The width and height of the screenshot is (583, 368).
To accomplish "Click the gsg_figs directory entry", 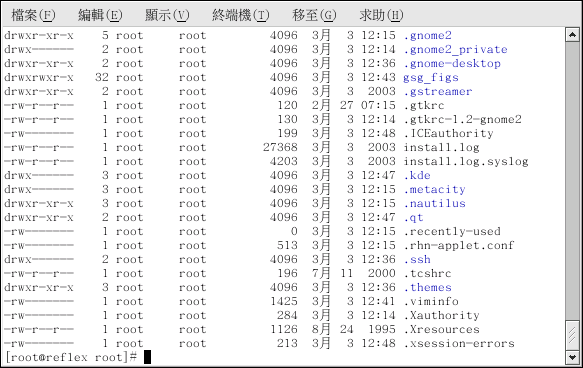I will 431,78.
